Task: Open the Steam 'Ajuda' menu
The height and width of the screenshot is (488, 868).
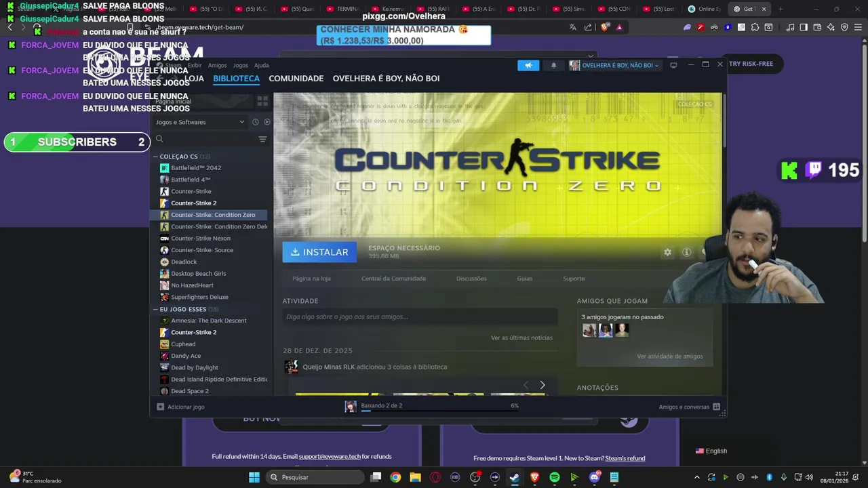Action: coord(262,65)
